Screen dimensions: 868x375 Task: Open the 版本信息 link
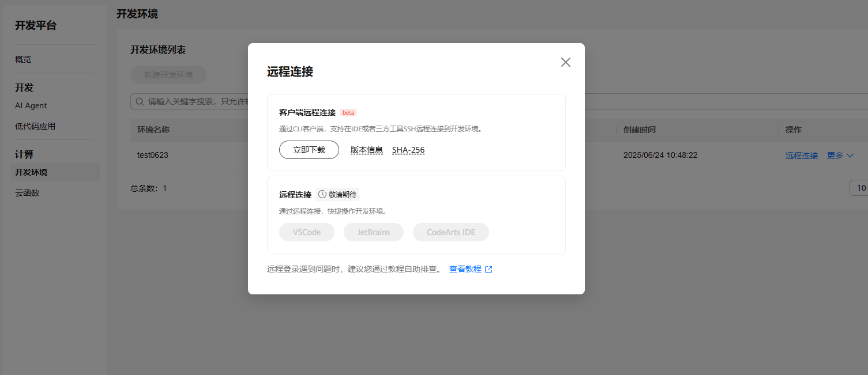pos(366,150)
